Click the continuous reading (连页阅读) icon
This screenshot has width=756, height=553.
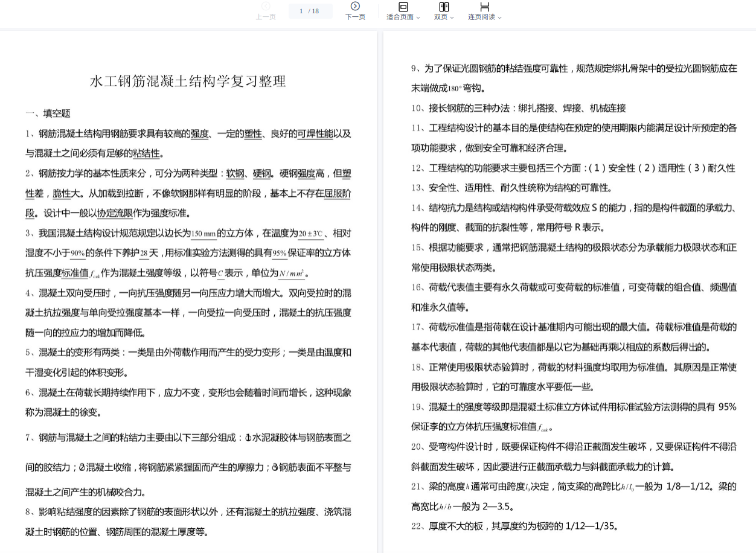(484, 7)
